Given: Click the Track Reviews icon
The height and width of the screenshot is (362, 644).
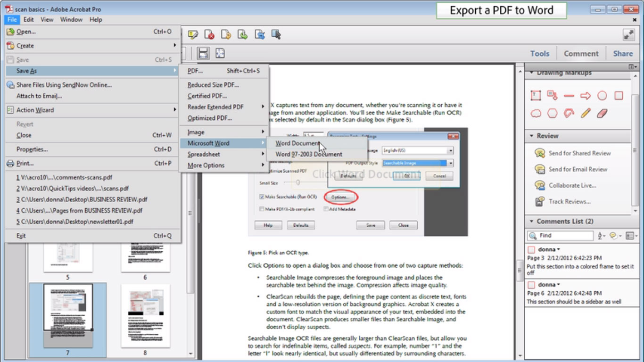Looking at the screenshot, I should pos(540,202).
